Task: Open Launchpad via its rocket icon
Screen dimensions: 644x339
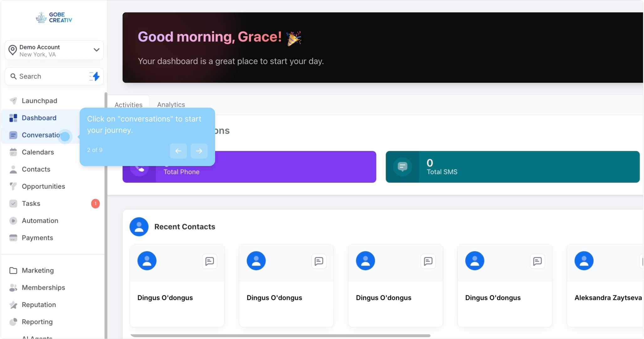Action: point(13,101)
